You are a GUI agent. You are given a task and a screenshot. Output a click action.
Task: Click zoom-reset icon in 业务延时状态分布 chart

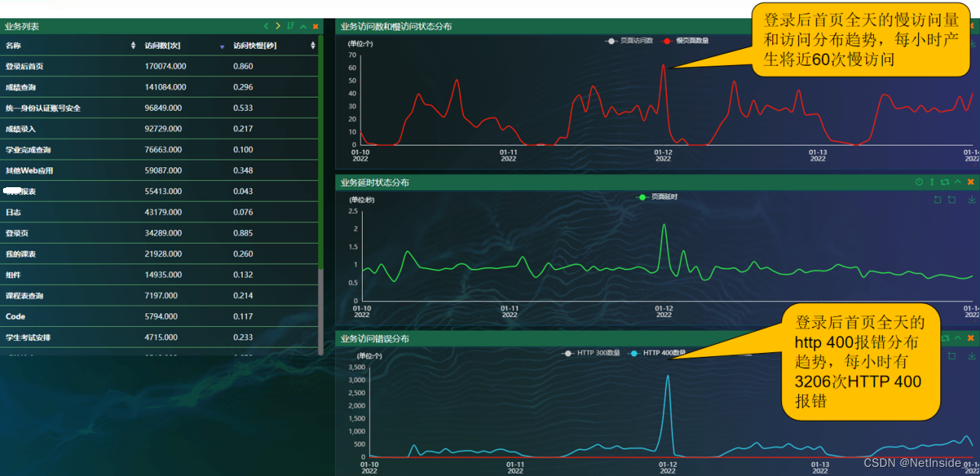coord(937,200)
